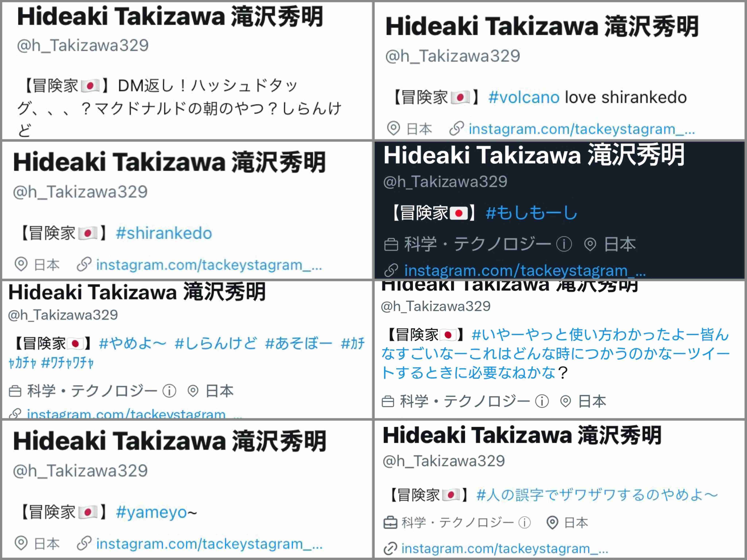Click link chain icon under #yameyo bio
The height and width of the screenshot is (560, 747).
[x=84, y=543]
